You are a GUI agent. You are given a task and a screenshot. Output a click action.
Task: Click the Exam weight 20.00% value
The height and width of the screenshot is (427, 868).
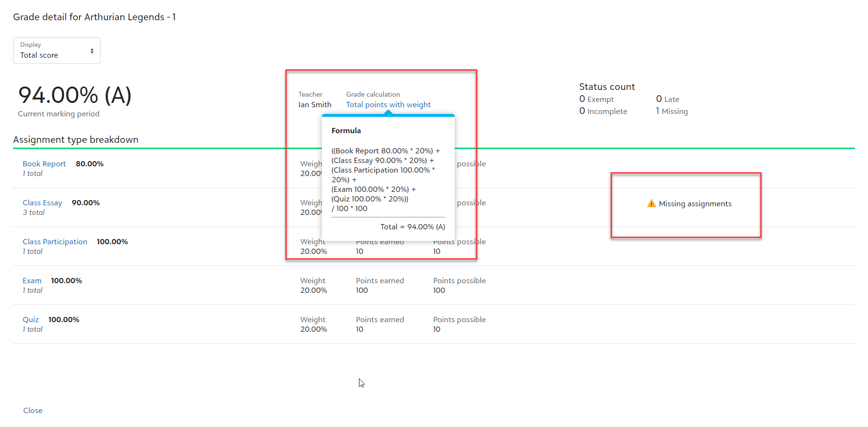(x=314, y=290)
